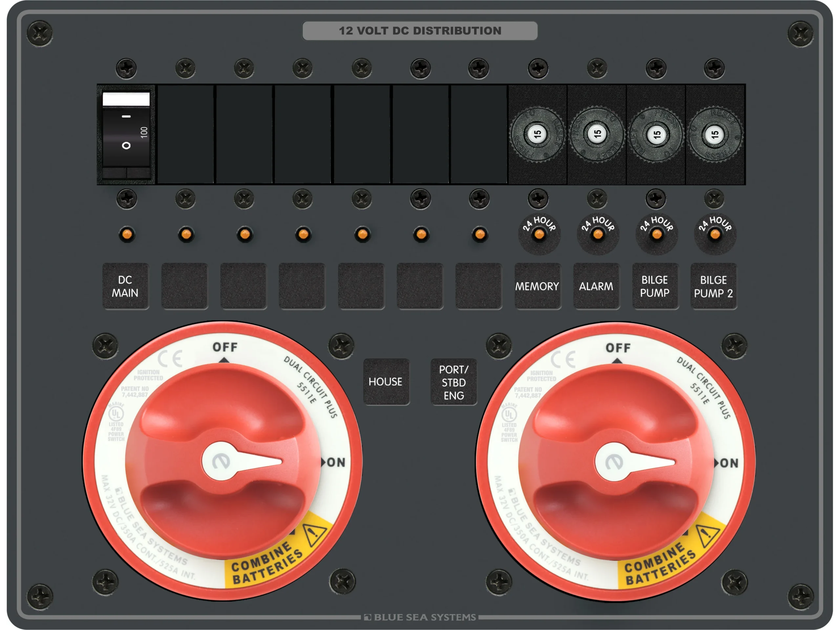Click the mounting screw directly above DC MAIN breaker
Image resolution: width=840 pixels, height=630 pixels.
click(126, 69)
